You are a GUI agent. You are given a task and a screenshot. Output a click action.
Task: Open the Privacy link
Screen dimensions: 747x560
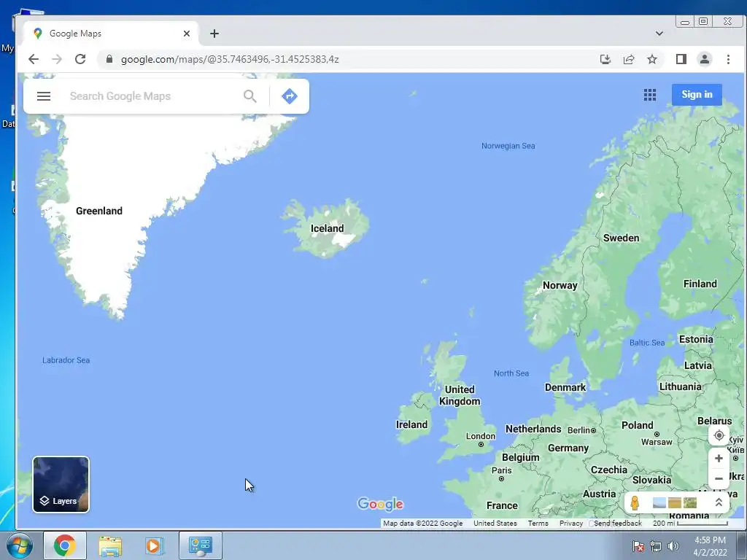coord(571,524)
